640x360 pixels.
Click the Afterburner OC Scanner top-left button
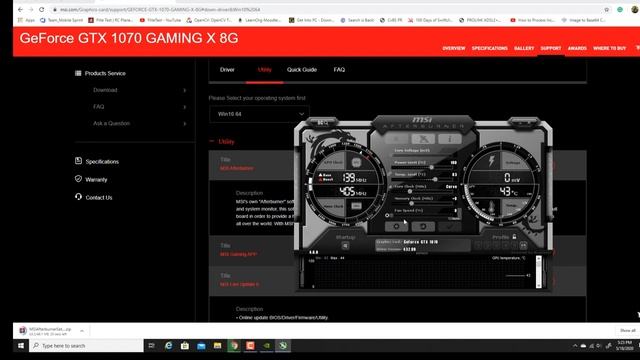tap(323, 122)
